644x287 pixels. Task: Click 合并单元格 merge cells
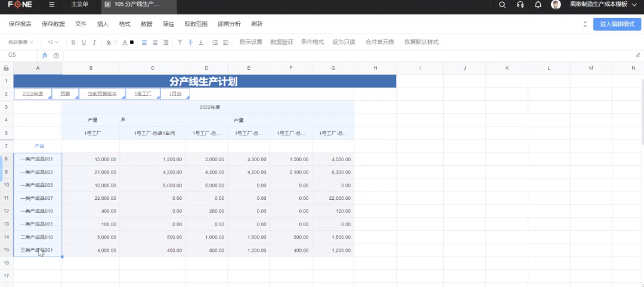coord(380,42)
